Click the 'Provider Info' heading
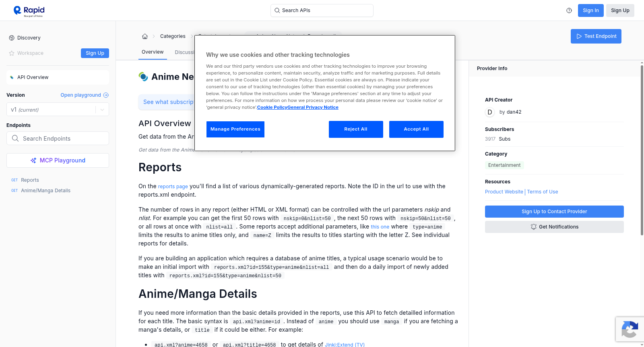 (x=492, y=69)
